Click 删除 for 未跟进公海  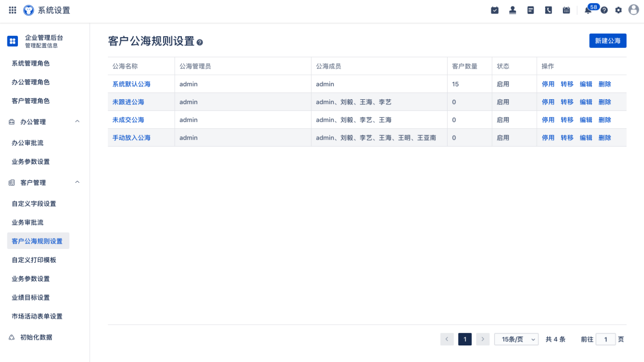point(605,102)
